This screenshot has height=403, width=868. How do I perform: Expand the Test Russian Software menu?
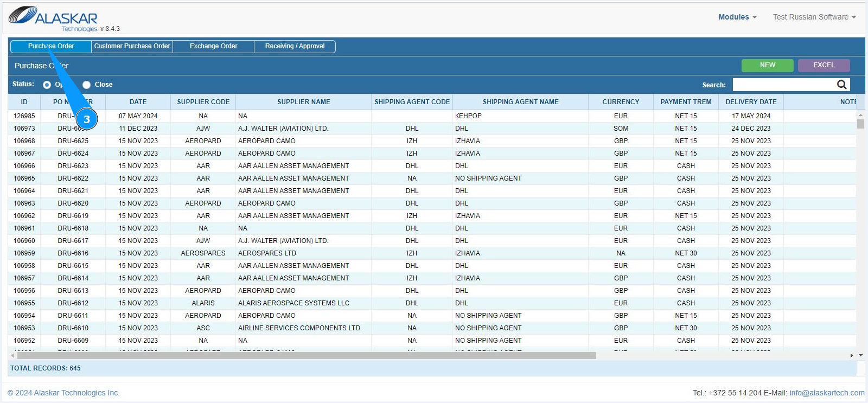[x=814, y=17]
